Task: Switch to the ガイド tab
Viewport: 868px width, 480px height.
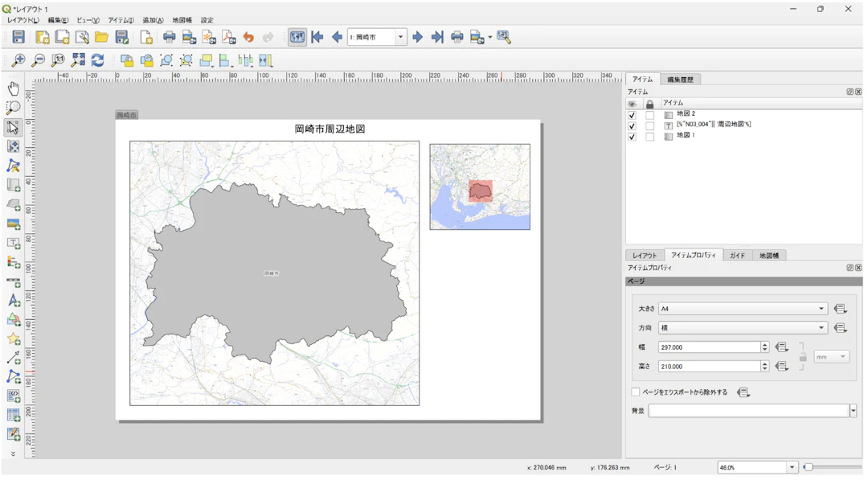Action: coord(737,256)
